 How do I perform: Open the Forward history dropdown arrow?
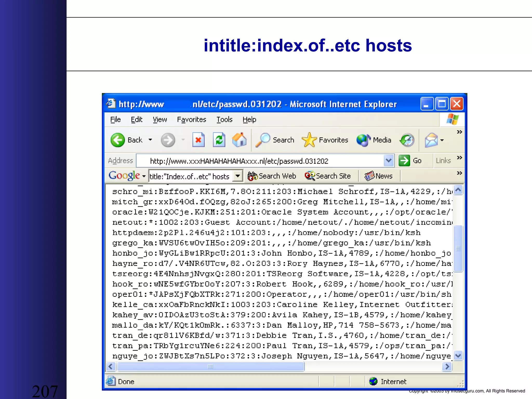pos(183,140)
